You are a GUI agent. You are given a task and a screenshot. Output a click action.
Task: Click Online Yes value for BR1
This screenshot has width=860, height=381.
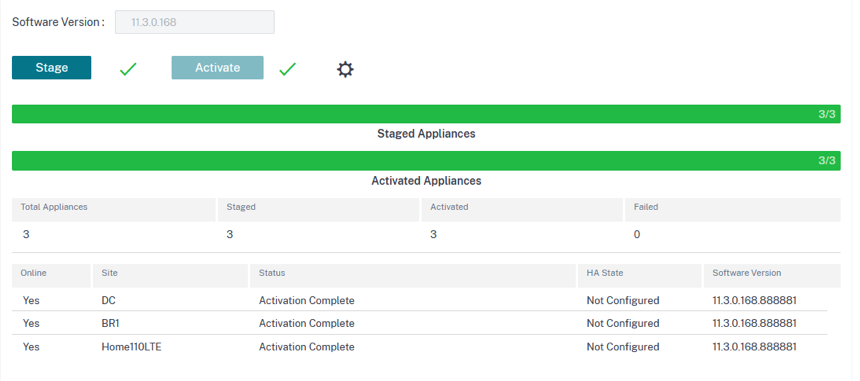[x=31, y=323]
